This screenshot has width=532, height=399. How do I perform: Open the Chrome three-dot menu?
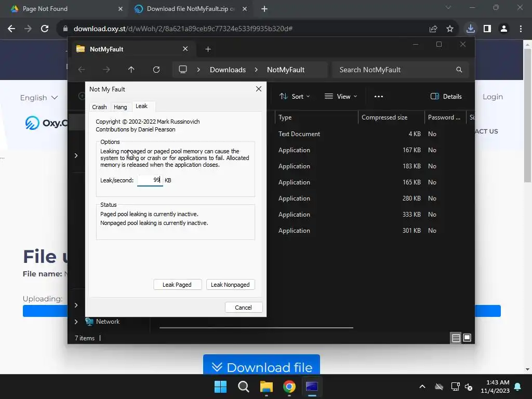(x=521, y=29)
